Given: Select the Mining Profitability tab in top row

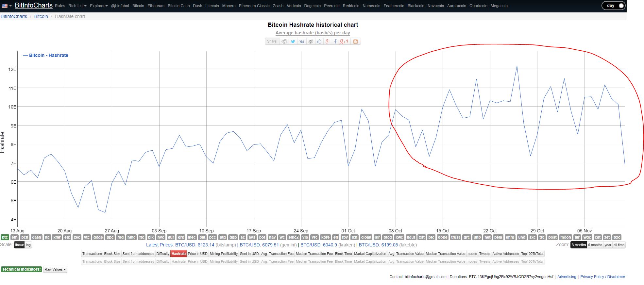Looking at the screenshot, I should tap(224, 254).
